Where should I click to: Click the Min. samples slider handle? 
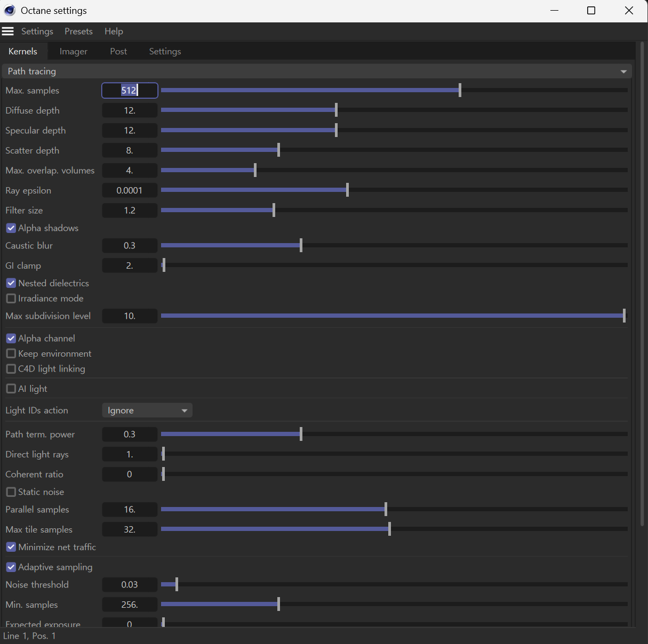278,604
